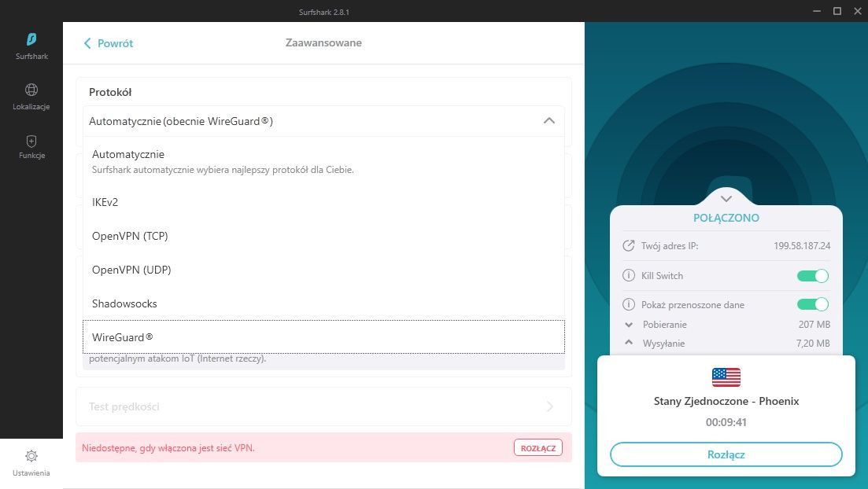Click small red ROZŁĄCZ button
868x489 pixels.
click(538, 448)
